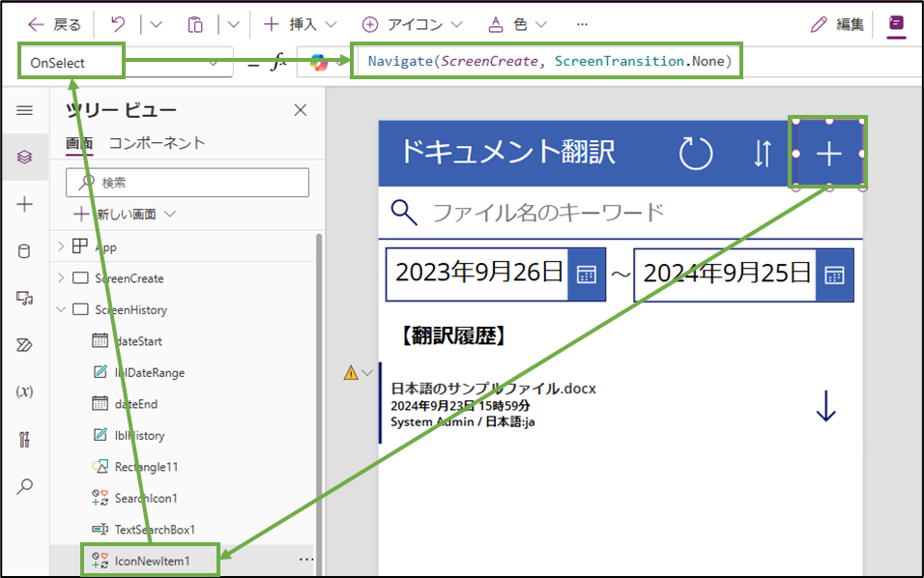Screen dimensions: 924x578
Task: Open the 挿入 insert menu
Action: click(300, 25)
